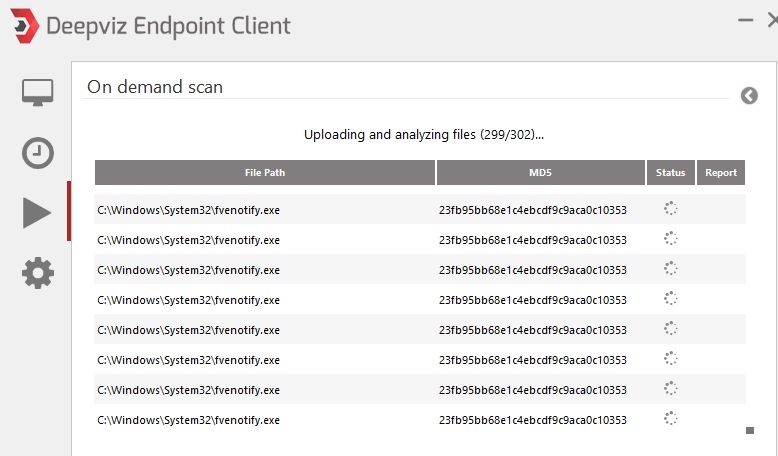The width and height of the screenshot is (778, 456).
Task: Click the small square at table's bottom-right
Action: [749, 431]
